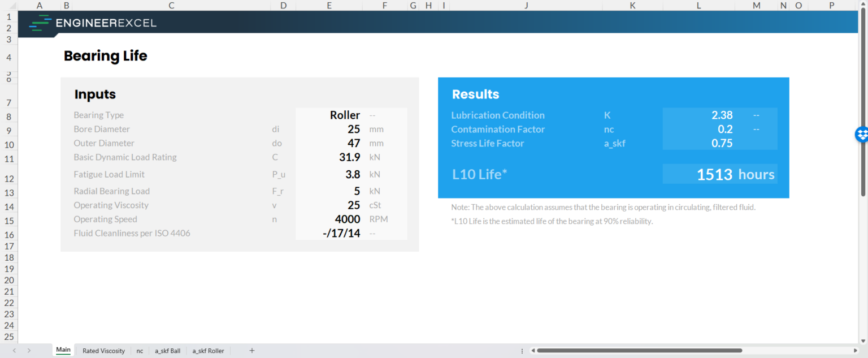Image resolution: width=868 pixels, height=358 pixels.
Task: Select column J by its header
Action: [526, 5]
